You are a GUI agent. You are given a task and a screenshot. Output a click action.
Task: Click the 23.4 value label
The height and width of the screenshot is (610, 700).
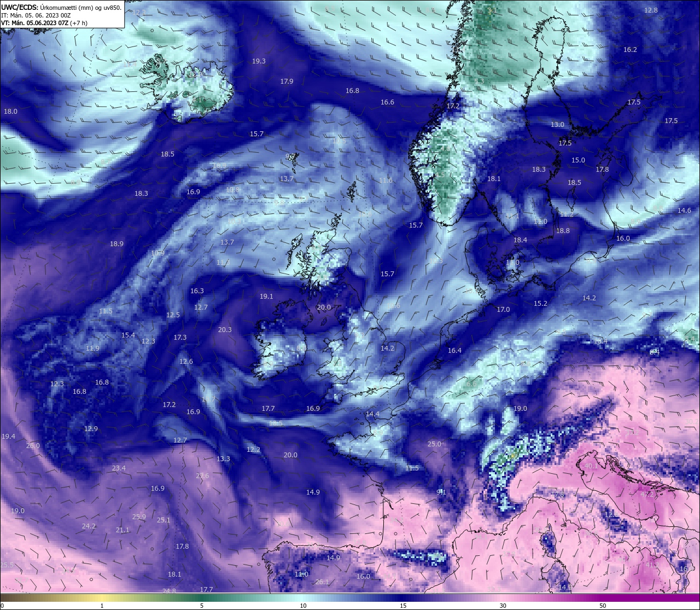pyautogui.click(x=119, y=468)
